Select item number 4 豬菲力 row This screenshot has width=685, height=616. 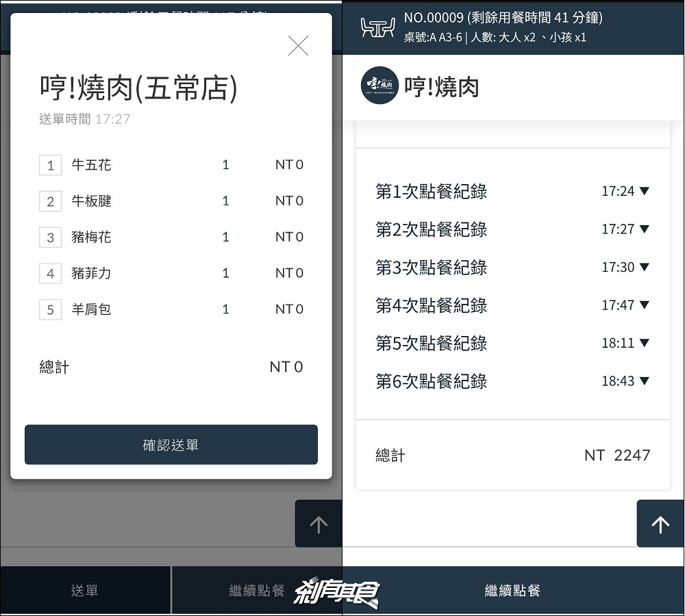[91, 274]
